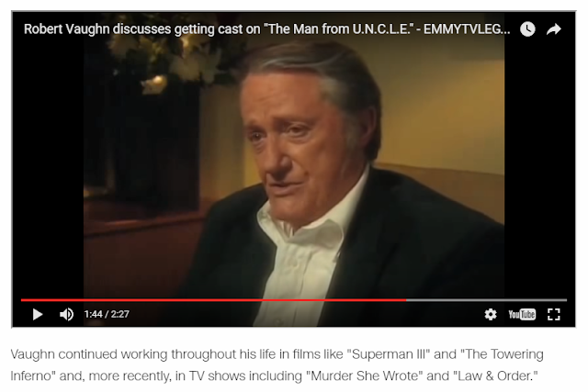Jump ahead on the gray unplayed progress bar
This screenshot has height=392, width=588.
click(486, 300)
